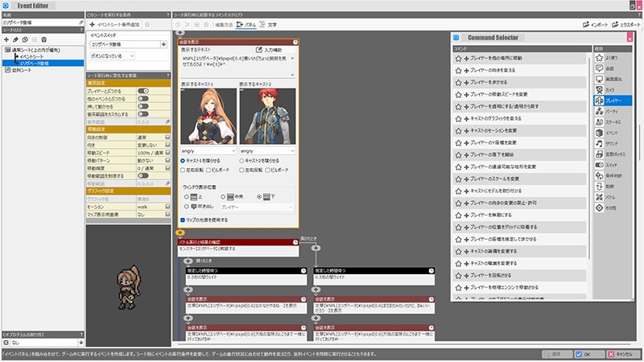Click the delete sheet trash icon
The height and width of the screenshot is (362, 644).
pyautogui.click(x=44, y=39)
